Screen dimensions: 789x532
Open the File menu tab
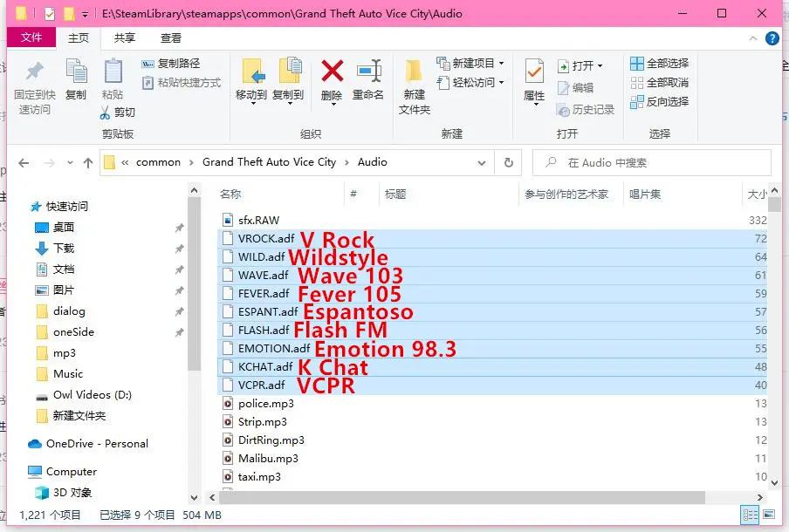pyautogui.click(x=31, y=38)
